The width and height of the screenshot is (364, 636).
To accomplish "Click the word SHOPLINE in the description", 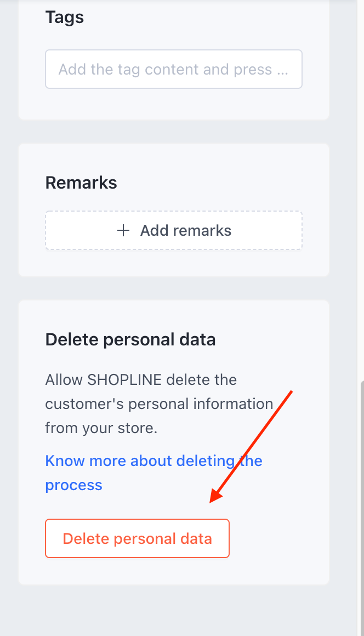I will click(123, 379).
